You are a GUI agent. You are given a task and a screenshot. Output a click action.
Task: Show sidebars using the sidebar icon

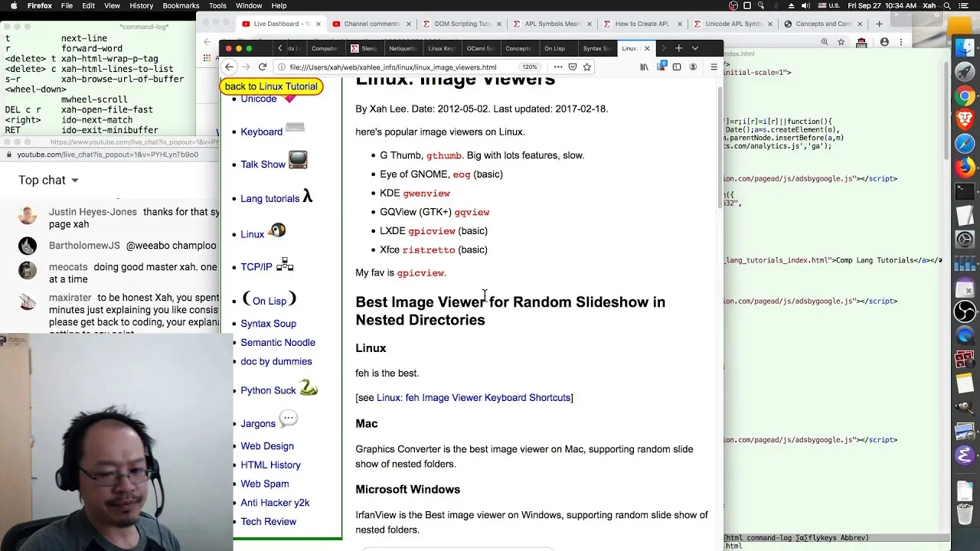pos(677,67)
